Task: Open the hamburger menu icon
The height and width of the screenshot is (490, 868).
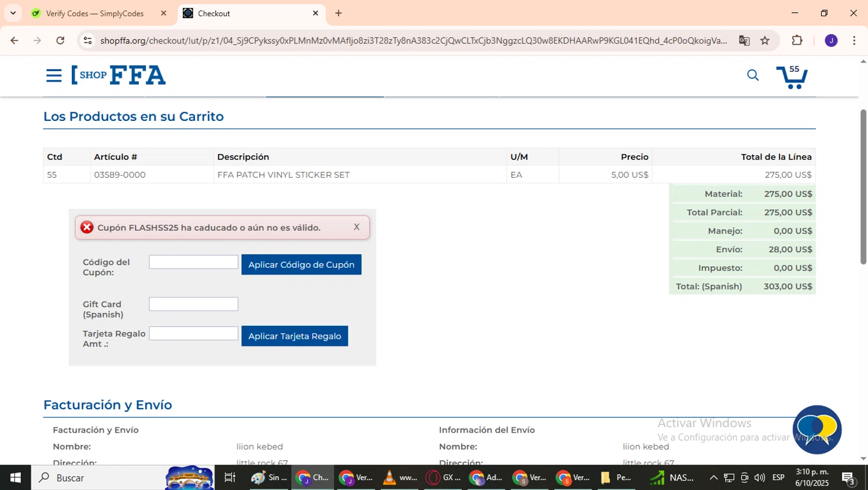Action: pyautogui.click(x=54, y=75)
